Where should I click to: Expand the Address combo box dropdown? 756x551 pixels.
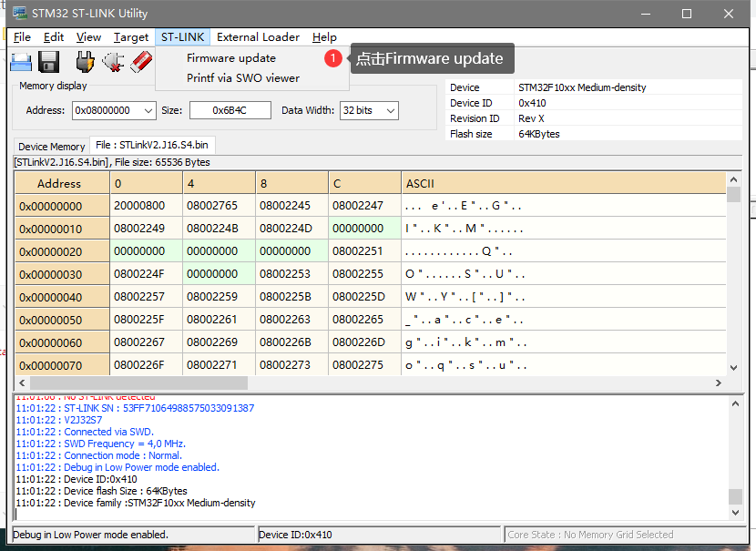click(148, 110)
